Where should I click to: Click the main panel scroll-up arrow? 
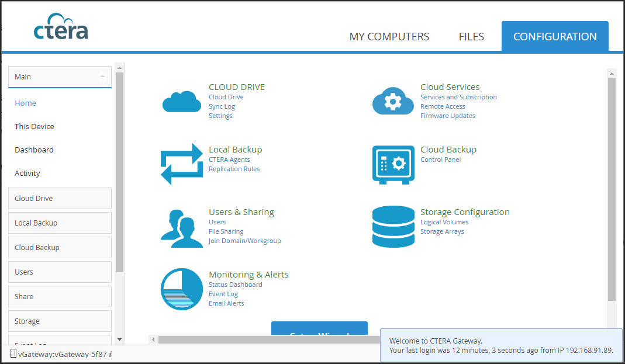[x=612, y=74]
